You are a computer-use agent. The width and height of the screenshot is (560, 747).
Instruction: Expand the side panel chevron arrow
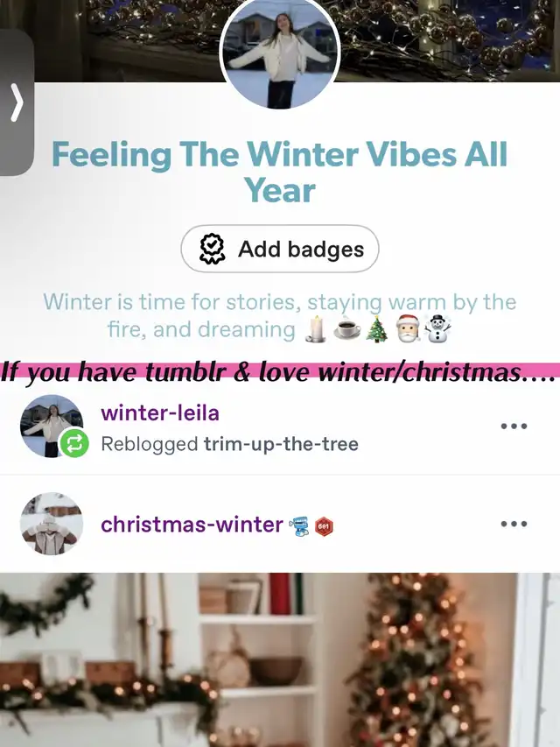pyautogui.click(x=17, y=102)
